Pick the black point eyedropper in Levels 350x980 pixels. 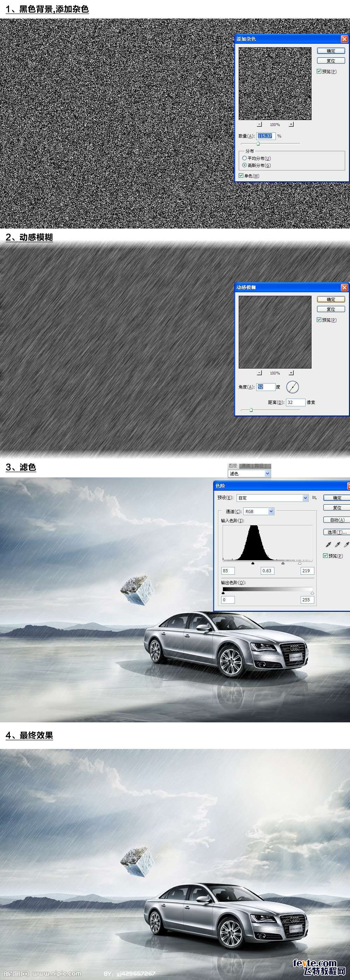pyautogui.click(x=328, y=544)
